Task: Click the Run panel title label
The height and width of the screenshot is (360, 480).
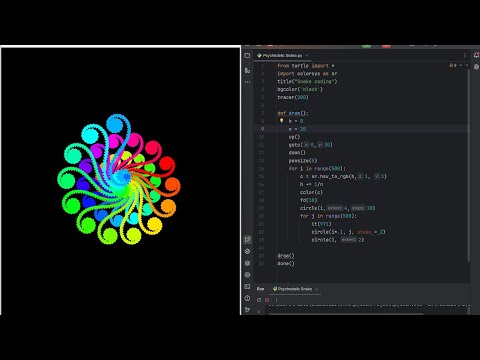Action: (260, 289)
